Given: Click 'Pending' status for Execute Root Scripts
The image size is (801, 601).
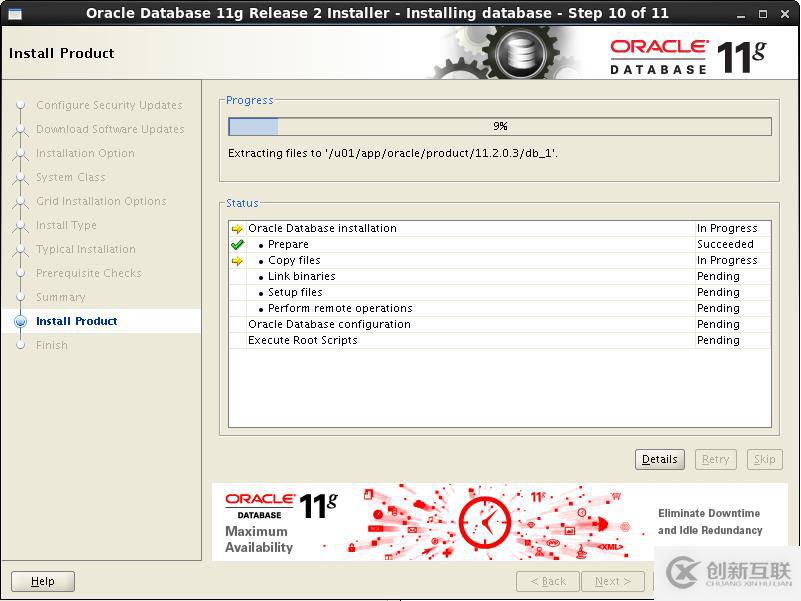Looking at the screenshot, I should click(718, 340).
